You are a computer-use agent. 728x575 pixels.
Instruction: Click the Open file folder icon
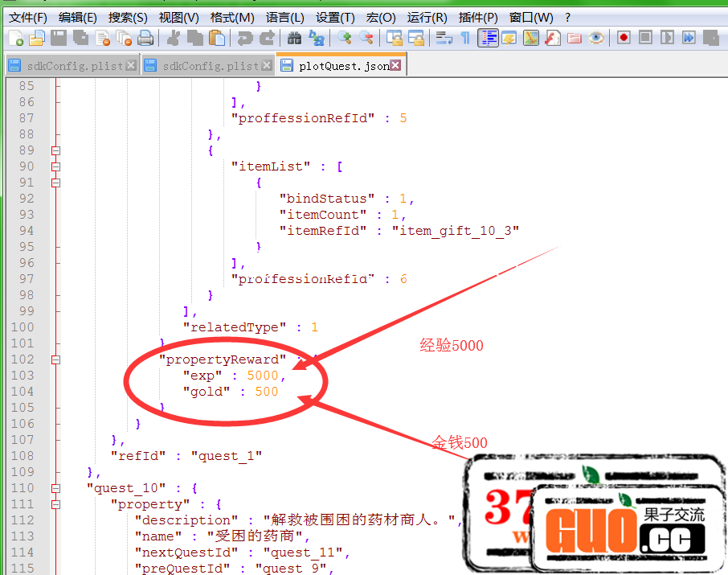[x=36, y=37]
